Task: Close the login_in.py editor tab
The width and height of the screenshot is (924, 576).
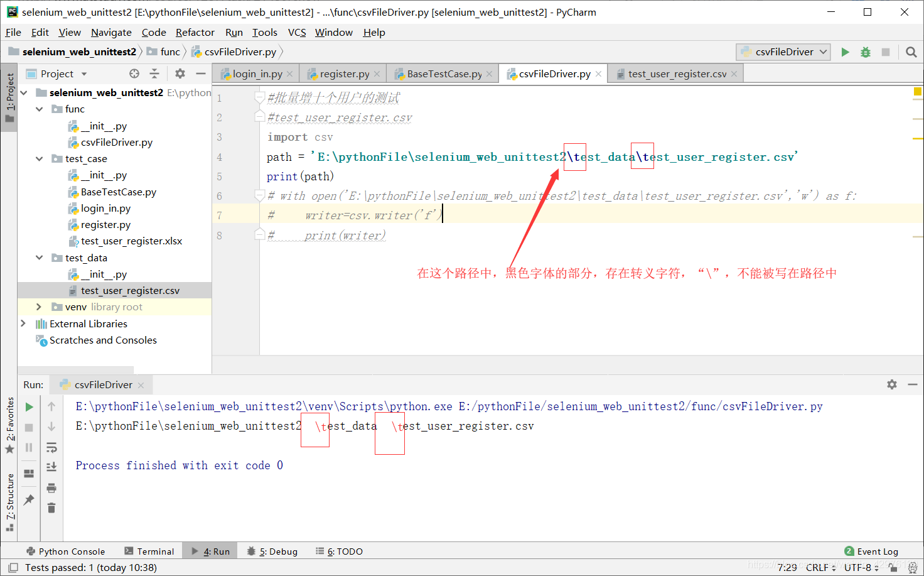Action: (289, 74)
